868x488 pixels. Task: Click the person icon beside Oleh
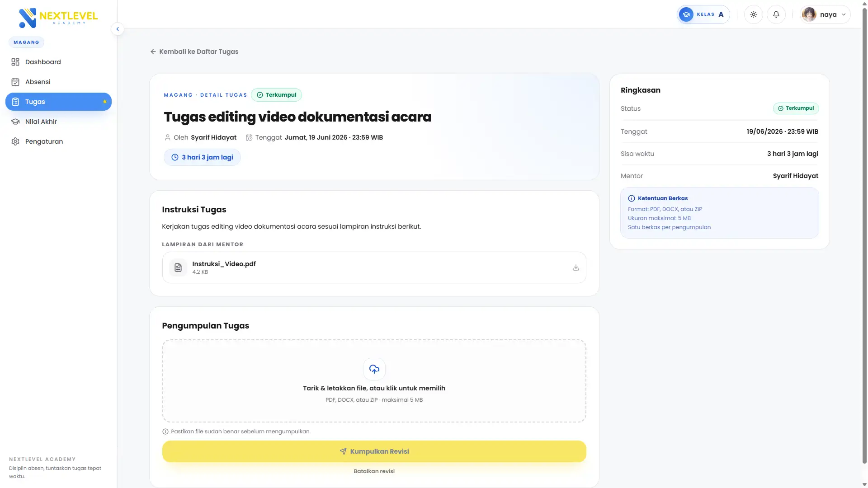168,137
